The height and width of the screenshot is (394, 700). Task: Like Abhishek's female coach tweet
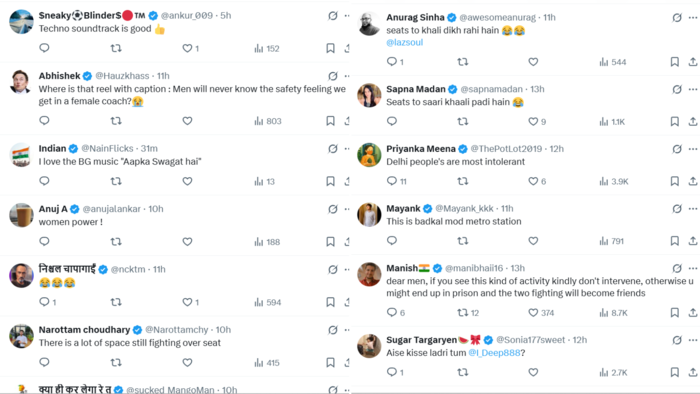click(187, 120)
